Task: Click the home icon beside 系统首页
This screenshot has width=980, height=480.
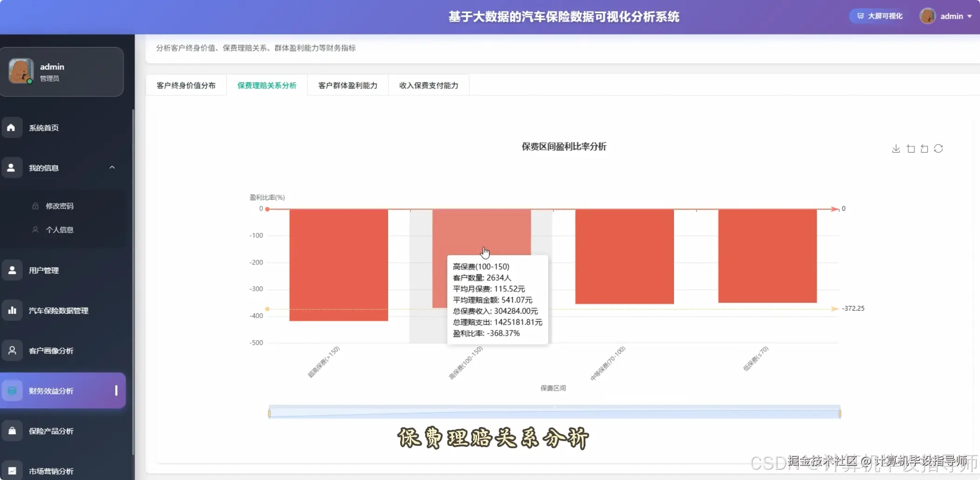Action: [13, 127]
